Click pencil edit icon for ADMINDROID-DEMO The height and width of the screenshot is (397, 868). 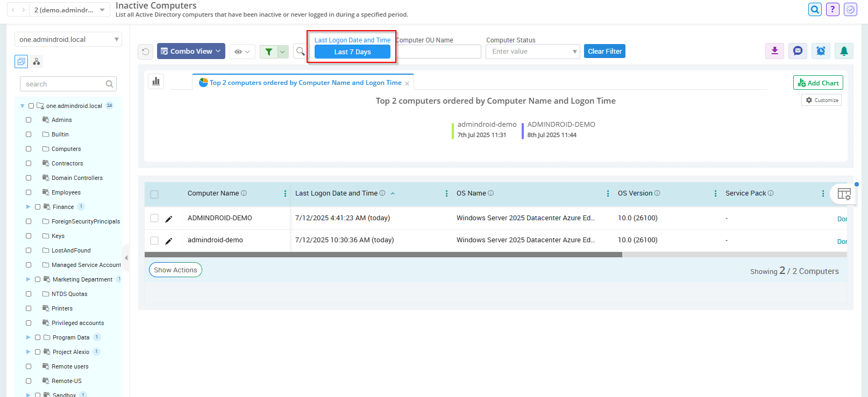(x=169, y=219)
